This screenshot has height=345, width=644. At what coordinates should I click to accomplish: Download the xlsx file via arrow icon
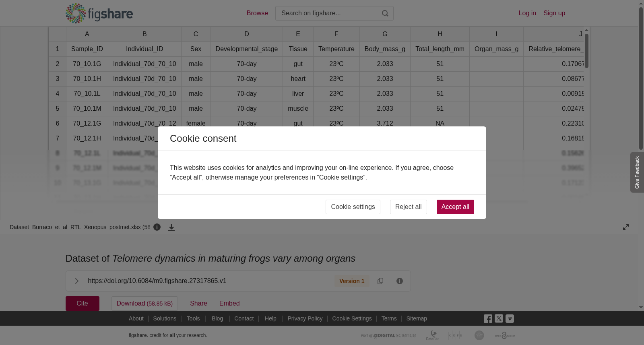[x=171, y=227]
